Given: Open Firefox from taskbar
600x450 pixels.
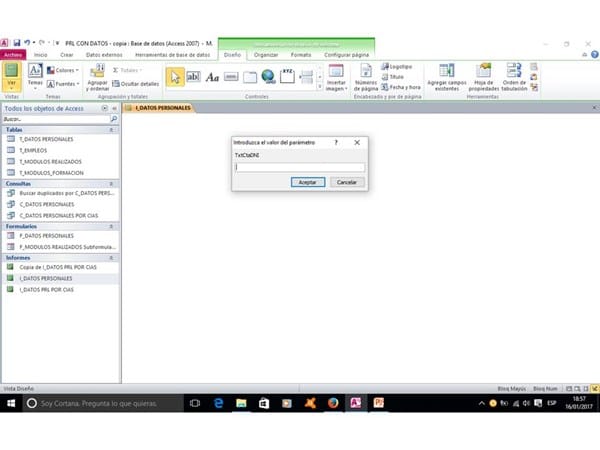Looking at the screenshot, I should pyautogui.click(x=333, y=403).
